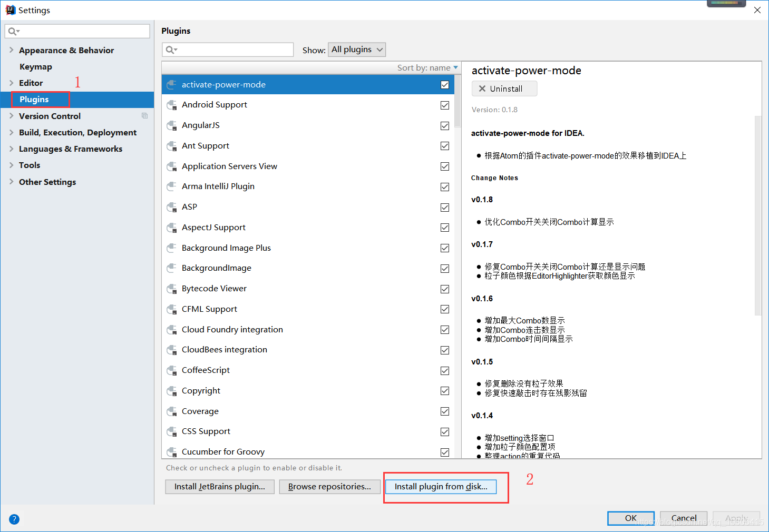Expand Appearance & Behavior settings node

point(11,50)
